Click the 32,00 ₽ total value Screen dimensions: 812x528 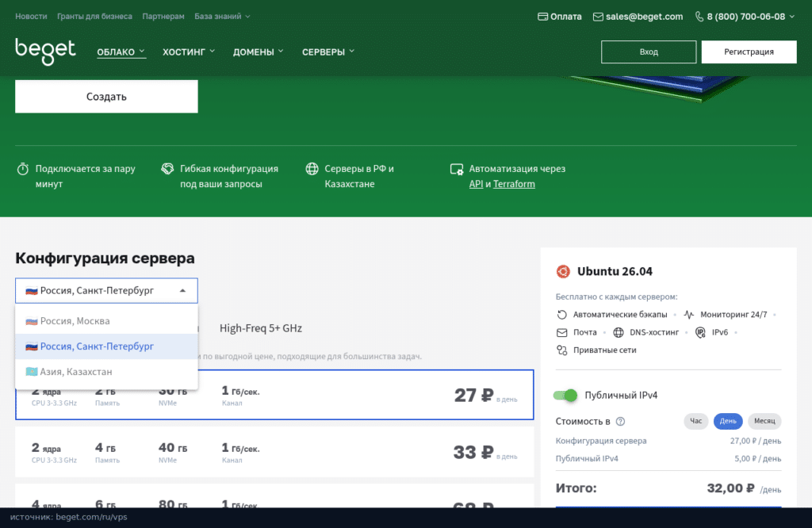click(x=730, y=488)
